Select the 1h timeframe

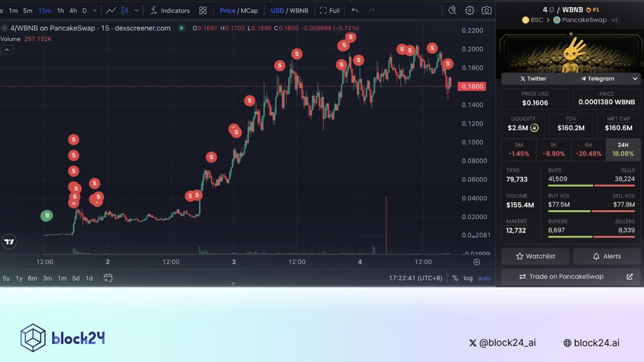pos(60,10)
